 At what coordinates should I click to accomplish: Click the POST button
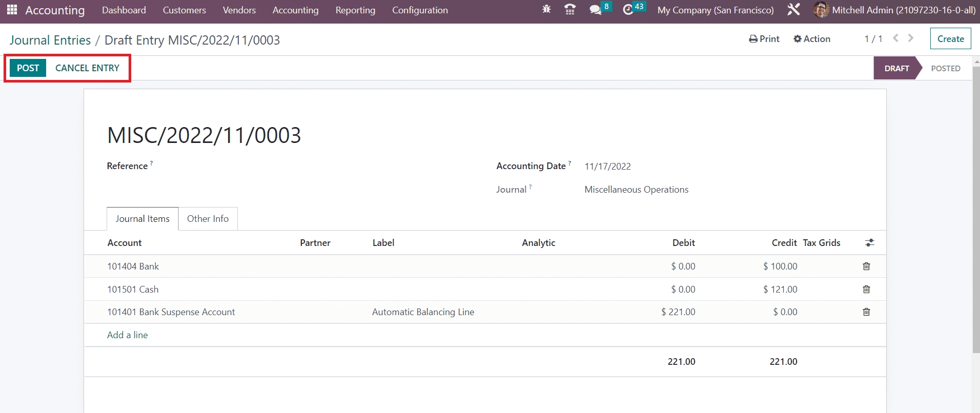tap(28, 68)
